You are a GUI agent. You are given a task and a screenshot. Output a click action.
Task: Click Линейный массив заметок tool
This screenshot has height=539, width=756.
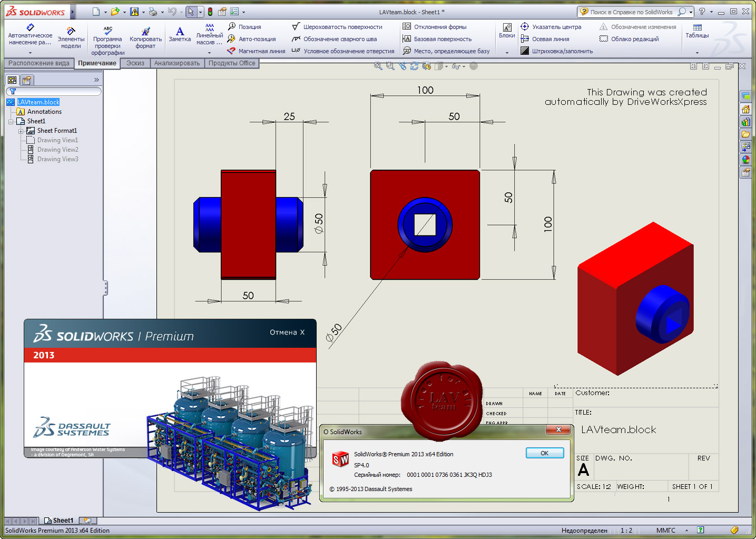(209, 34)
